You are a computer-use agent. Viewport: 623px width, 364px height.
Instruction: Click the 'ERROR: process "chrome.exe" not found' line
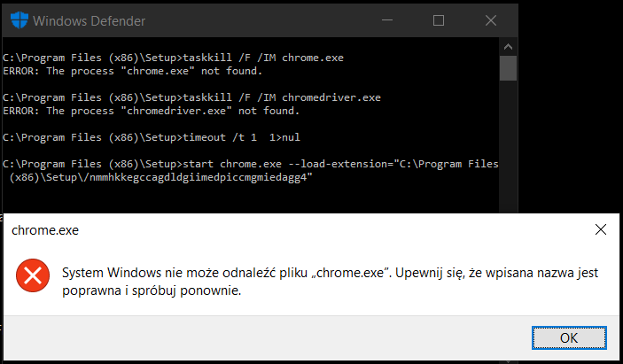[133, 72]
